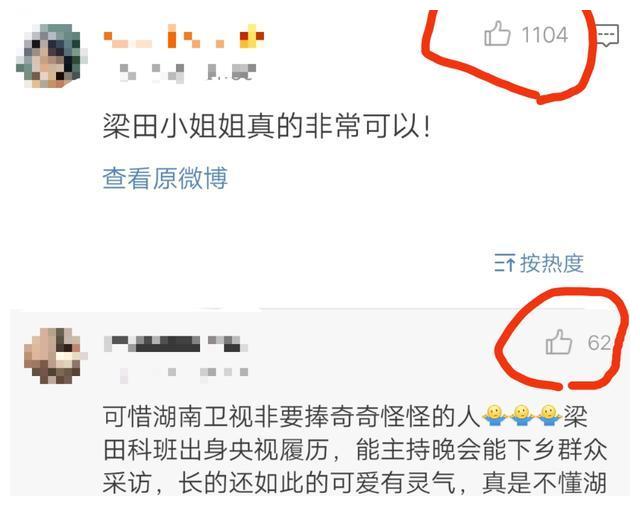
Task: Click the third shrug emoji before 梁
Action: (549, 416)
